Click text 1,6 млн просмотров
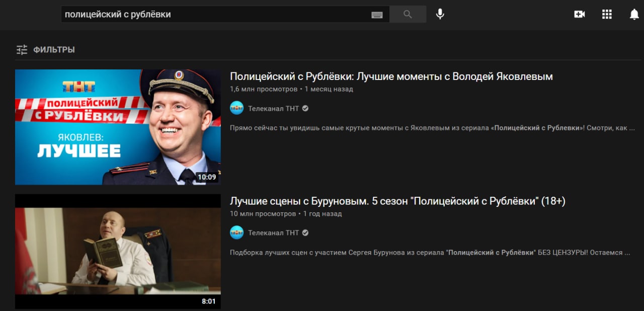644x311 pixels. pos(264,89)
